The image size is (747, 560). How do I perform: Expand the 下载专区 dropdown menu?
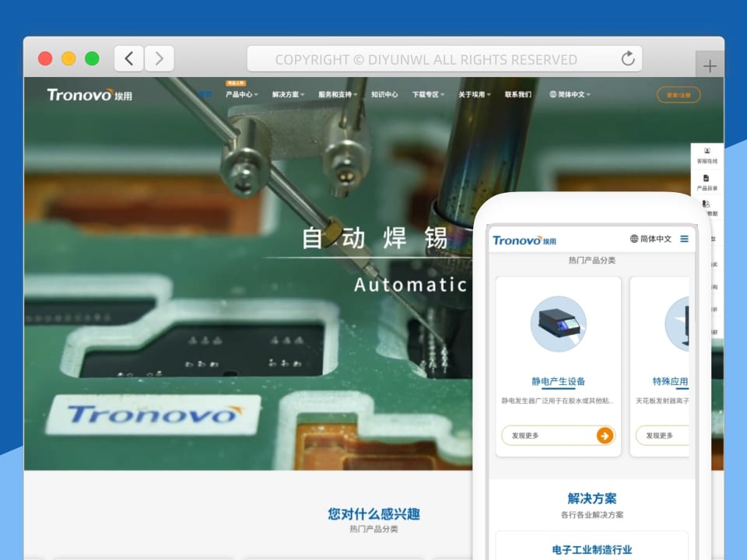point(428,94)
